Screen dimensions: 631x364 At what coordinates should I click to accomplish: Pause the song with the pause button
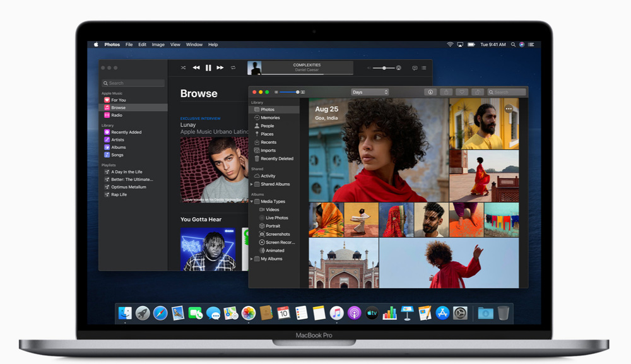point(208,68)
